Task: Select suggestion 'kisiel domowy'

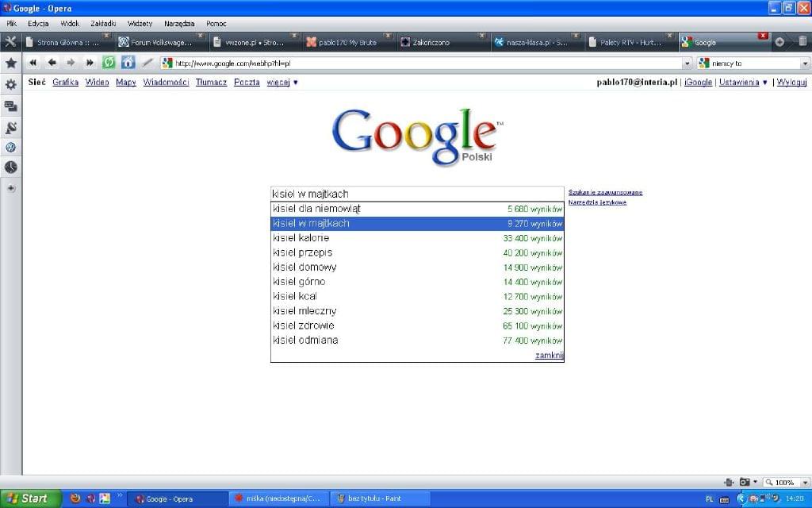Action: [417, 267]
